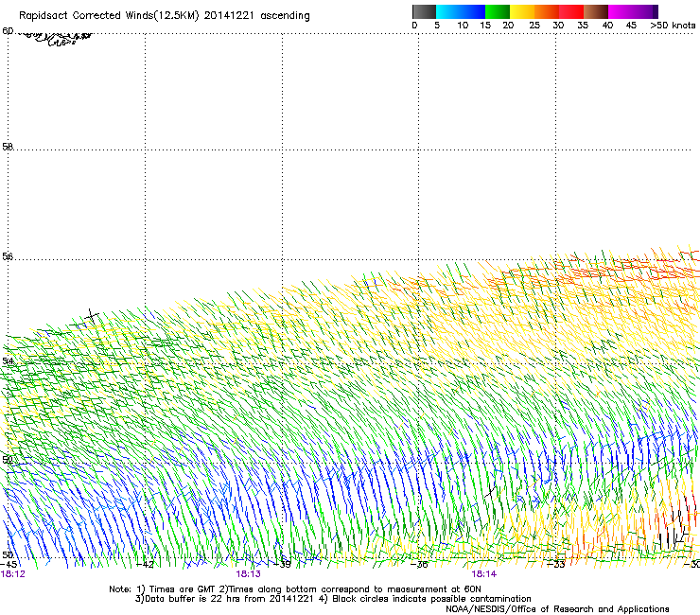Image resolution: width=700 pixels, height=615 pixels.
Task: Click the red 30-35 knots legend color
Action: pos(571,11)
